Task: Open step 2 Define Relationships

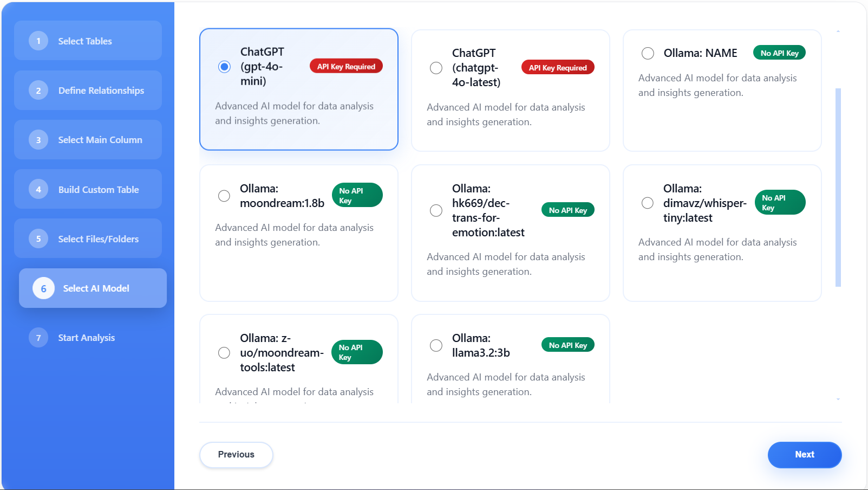Action: (x=88, y=91)
